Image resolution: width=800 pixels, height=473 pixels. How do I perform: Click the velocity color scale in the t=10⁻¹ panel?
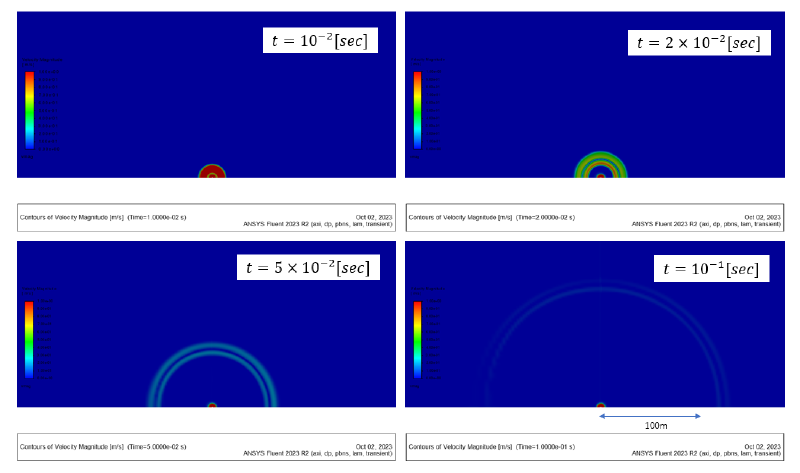[x=419, y=340]
